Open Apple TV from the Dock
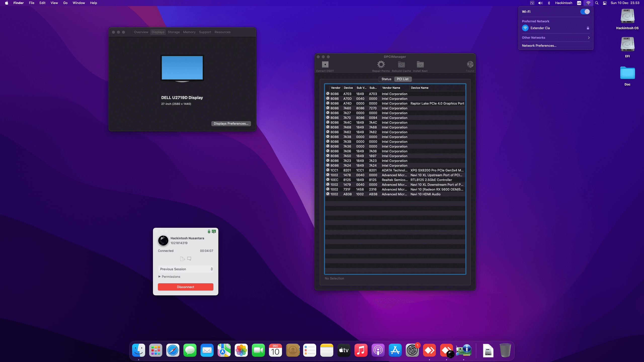 pyautogui.click(x=344, y=350)
